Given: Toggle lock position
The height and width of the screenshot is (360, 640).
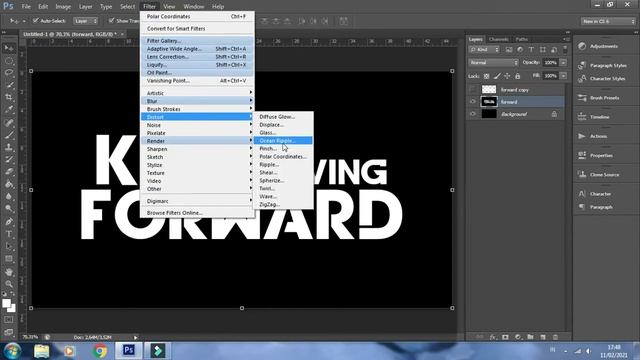Looking at the screenshot, I should click(x=507, y=76).
